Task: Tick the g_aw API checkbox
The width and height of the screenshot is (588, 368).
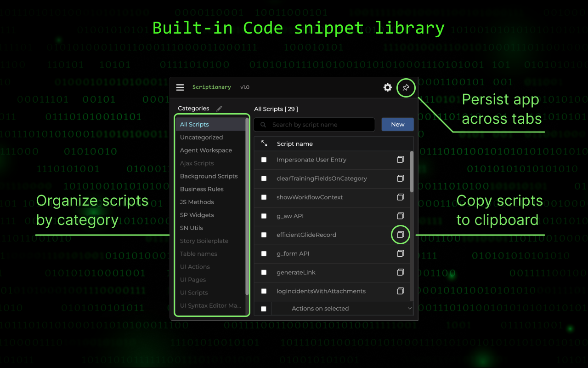Action: coord(264,216)
